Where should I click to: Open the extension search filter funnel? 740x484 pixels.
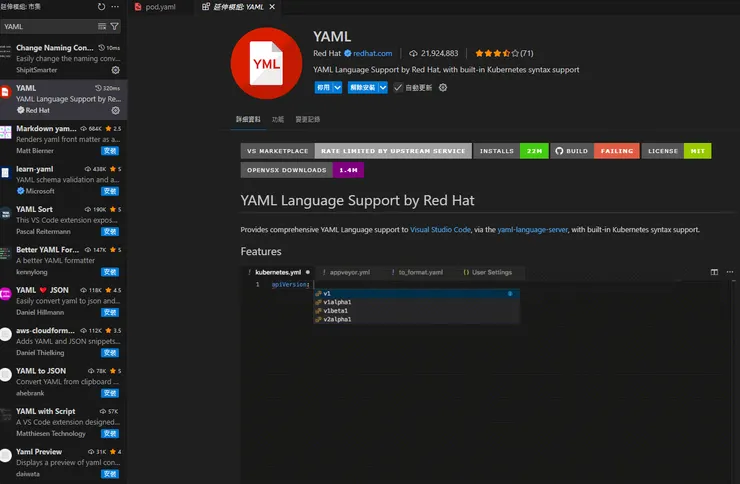pos(114,26)
